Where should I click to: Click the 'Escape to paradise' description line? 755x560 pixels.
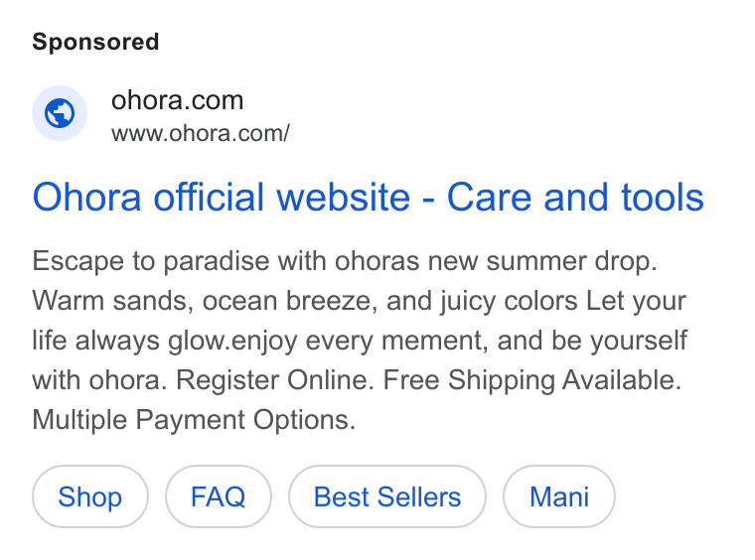345,261
